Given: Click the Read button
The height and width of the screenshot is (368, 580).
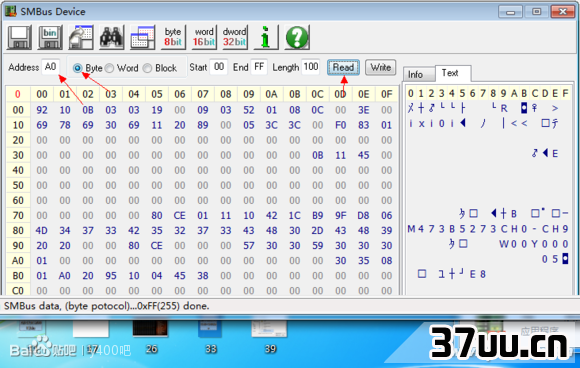Looking at the screenshot, I should tap(343, 67).
